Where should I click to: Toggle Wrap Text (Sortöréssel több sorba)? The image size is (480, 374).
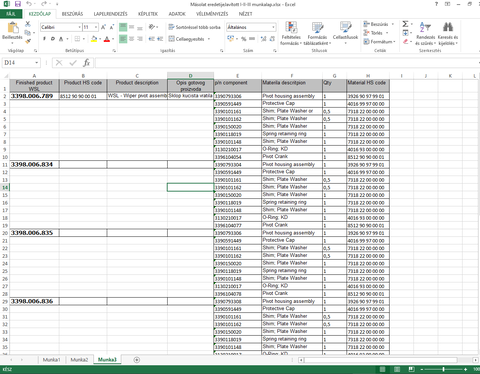[194, 27]
